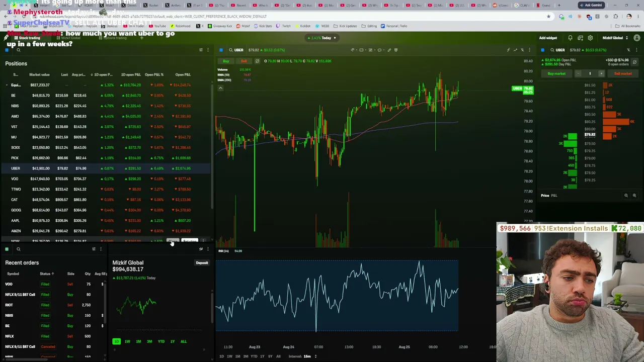Add a new layout tab
This screenshot has height=362, width=644.
pos(142,38)
